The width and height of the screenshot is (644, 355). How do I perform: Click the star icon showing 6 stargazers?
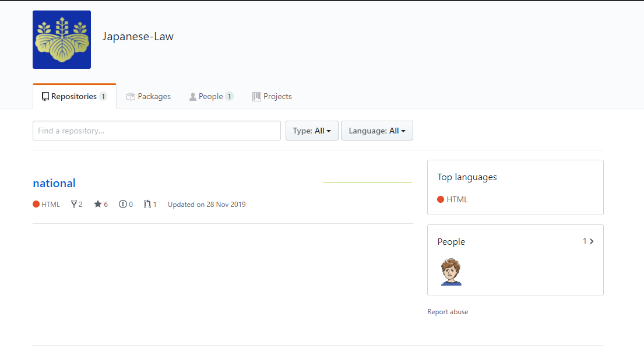[98, 205]
